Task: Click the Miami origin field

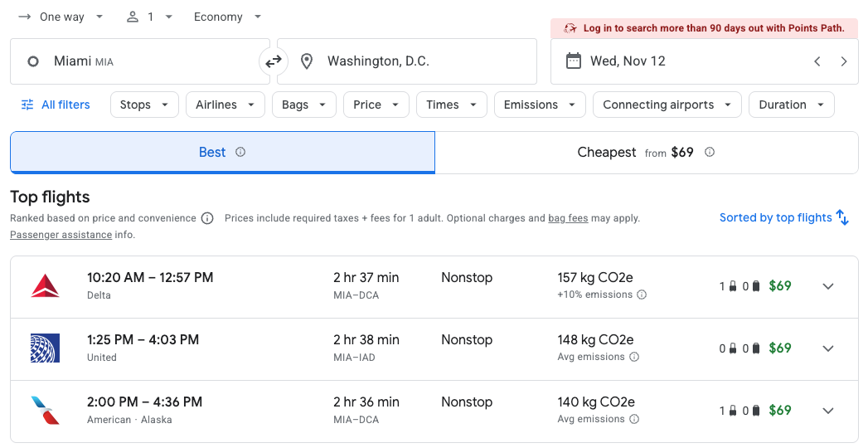Action: [140, 61]
